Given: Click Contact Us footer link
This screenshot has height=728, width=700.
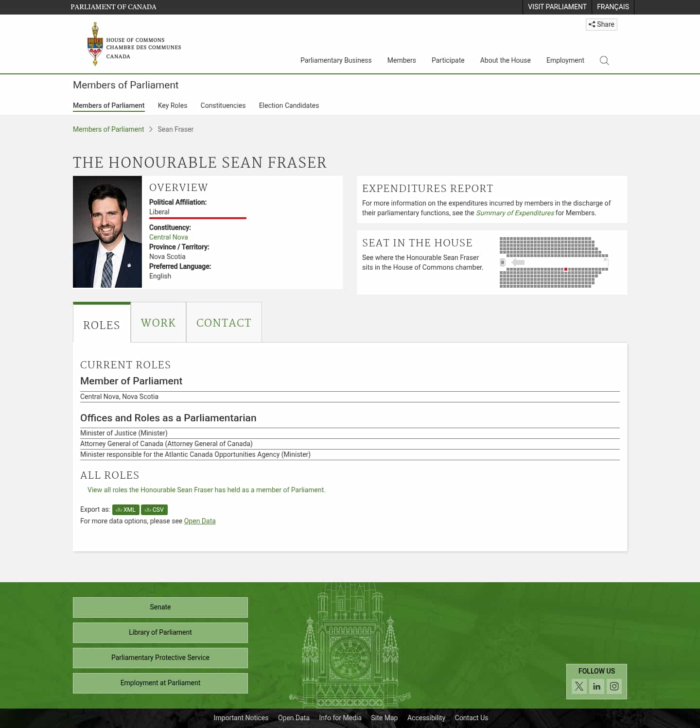Looking at the screenshot, I should (x=472, y=718).
